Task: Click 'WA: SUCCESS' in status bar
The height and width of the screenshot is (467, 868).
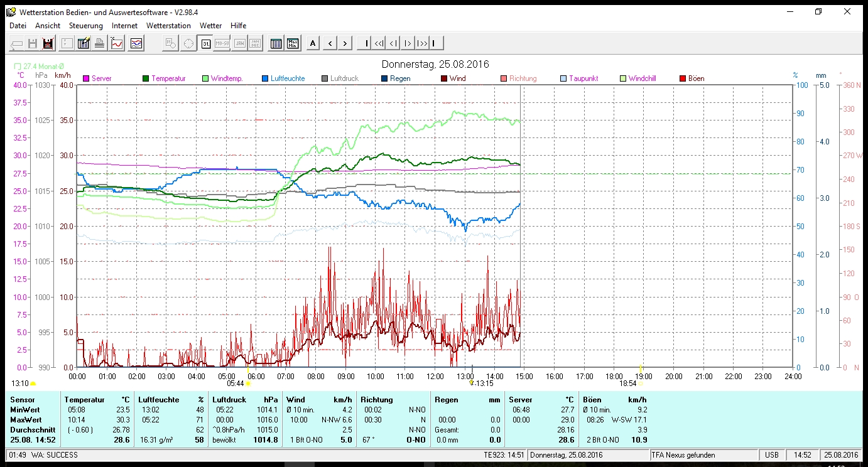Action: [x=55, y=454]
